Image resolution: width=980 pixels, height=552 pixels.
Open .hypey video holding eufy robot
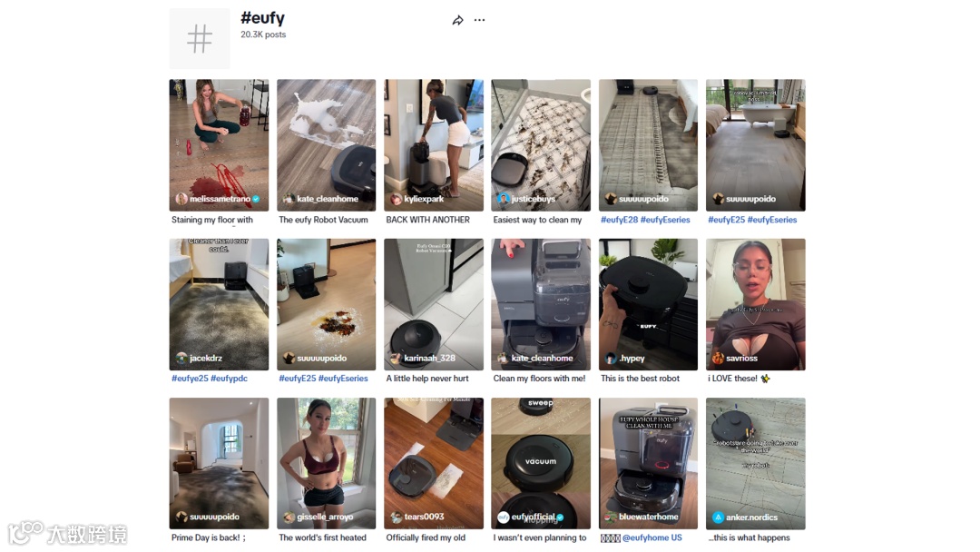pyautogui.click(x=648, y=304)
